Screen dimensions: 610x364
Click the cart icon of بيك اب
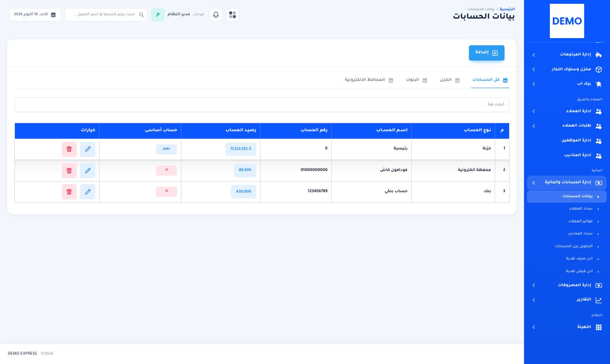pyautogui.click(x=599, y=84)
